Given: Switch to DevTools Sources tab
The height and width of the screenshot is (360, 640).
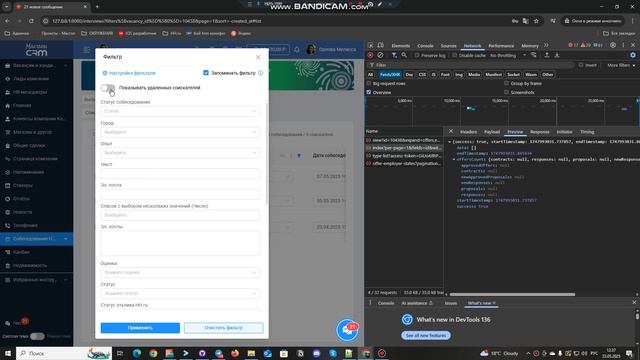Looking at the screenshot, I should tap(448, 46).
